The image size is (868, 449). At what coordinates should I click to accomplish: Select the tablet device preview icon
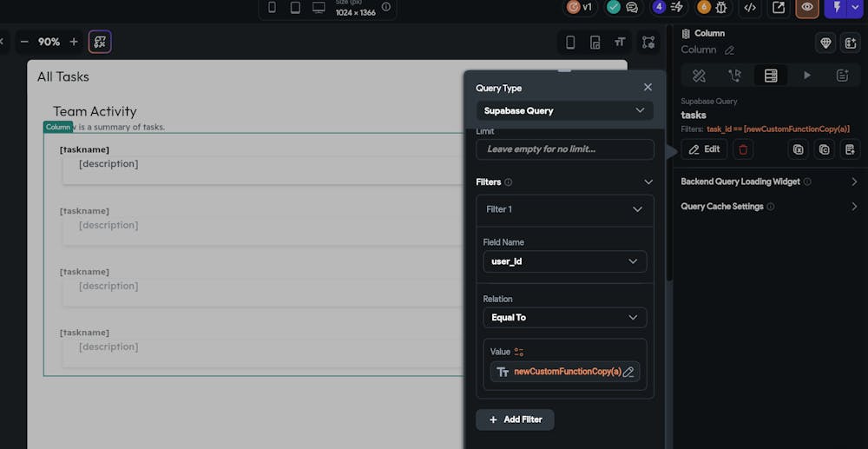(296, 7)
